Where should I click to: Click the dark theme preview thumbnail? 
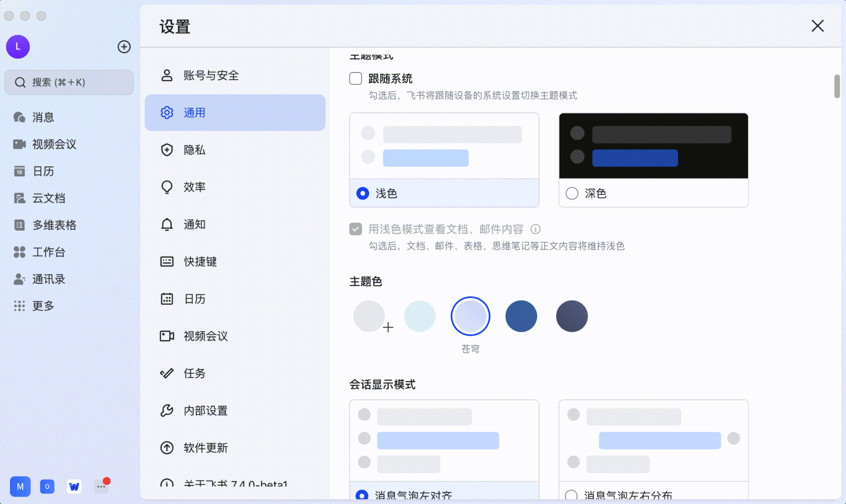point(653,146)
